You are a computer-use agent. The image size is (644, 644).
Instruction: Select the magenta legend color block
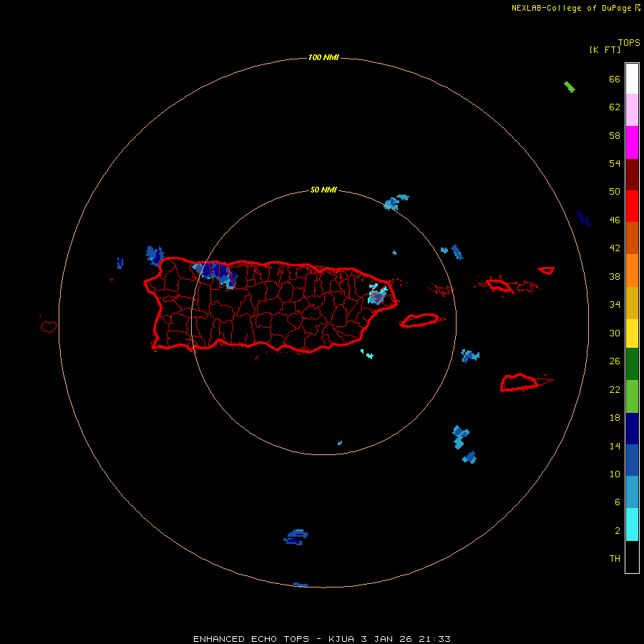coord(632,142)
